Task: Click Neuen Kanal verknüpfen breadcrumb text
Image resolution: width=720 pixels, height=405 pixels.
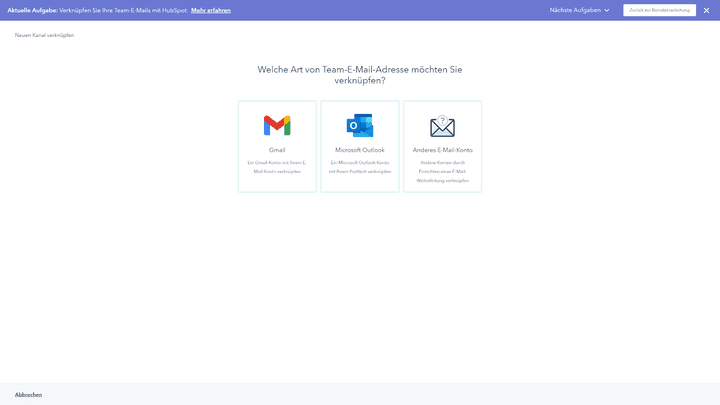Action: 44,35
